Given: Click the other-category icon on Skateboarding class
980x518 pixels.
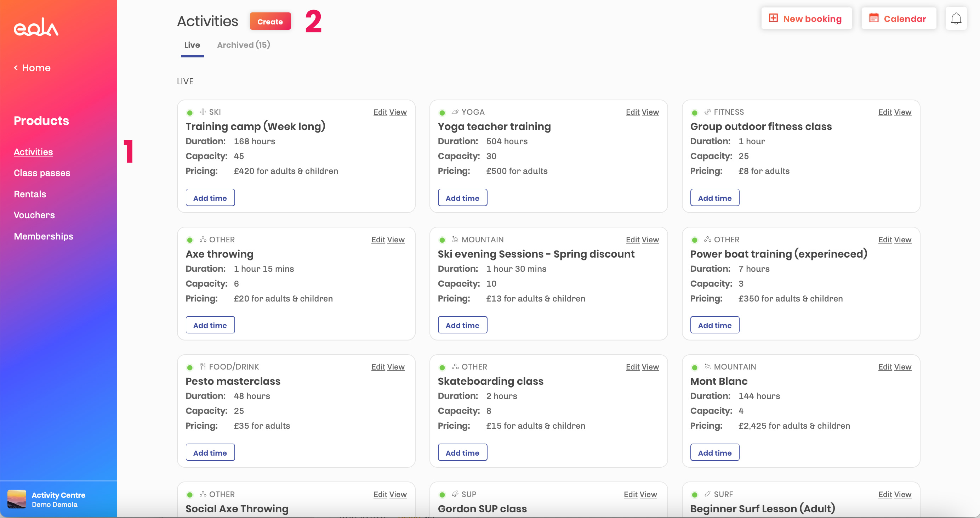Looking at the screenshot, I should [x=455, y=366].
